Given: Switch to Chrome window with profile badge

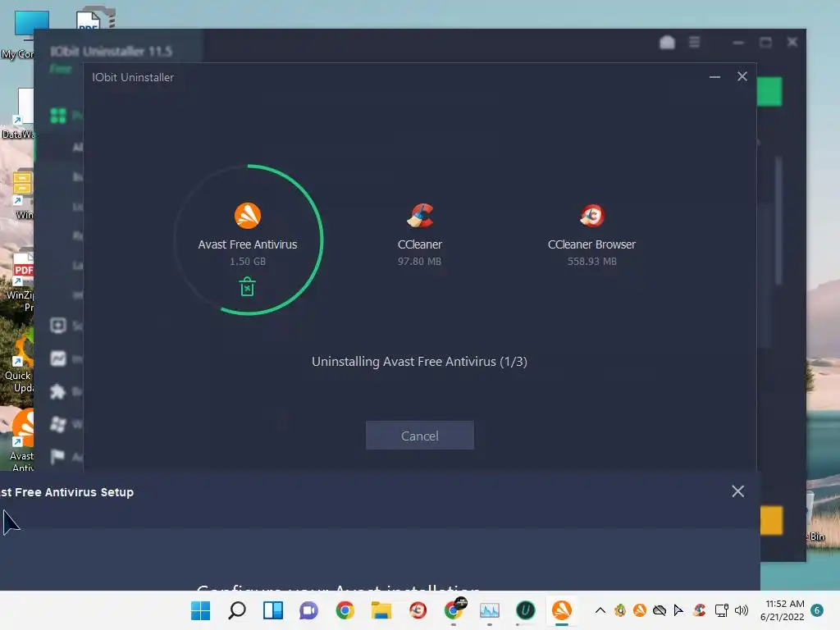Looking at the screenshot, I should (x=454, y=609).
